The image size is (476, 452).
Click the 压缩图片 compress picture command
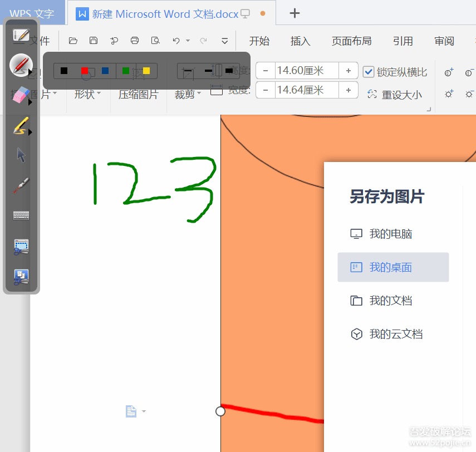click(x=137, y=94)
